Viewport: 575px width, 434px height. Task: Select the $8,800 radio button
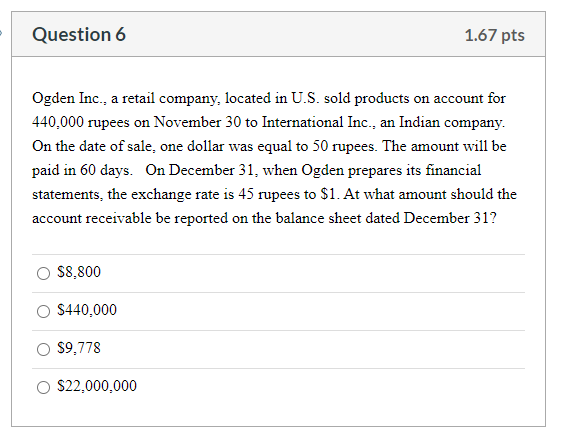[43, 273]
